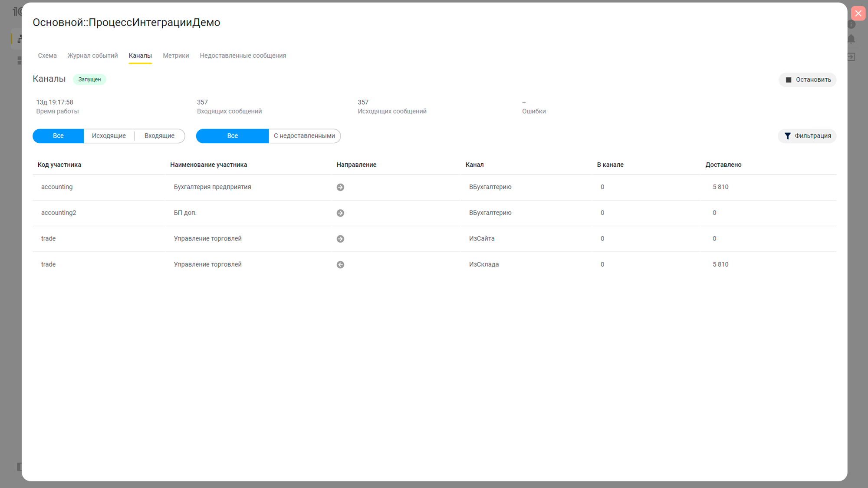Click direction arrow icon in accounting row
Screen dimensions: 868x488
[x=340, y=187]
